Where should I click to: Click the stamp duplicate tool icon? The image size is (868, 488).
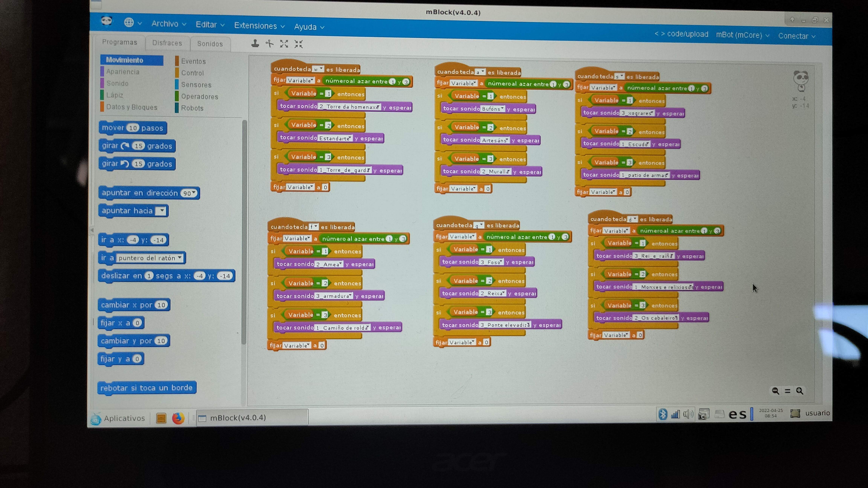pyautogui.click(x=255, y=43)
